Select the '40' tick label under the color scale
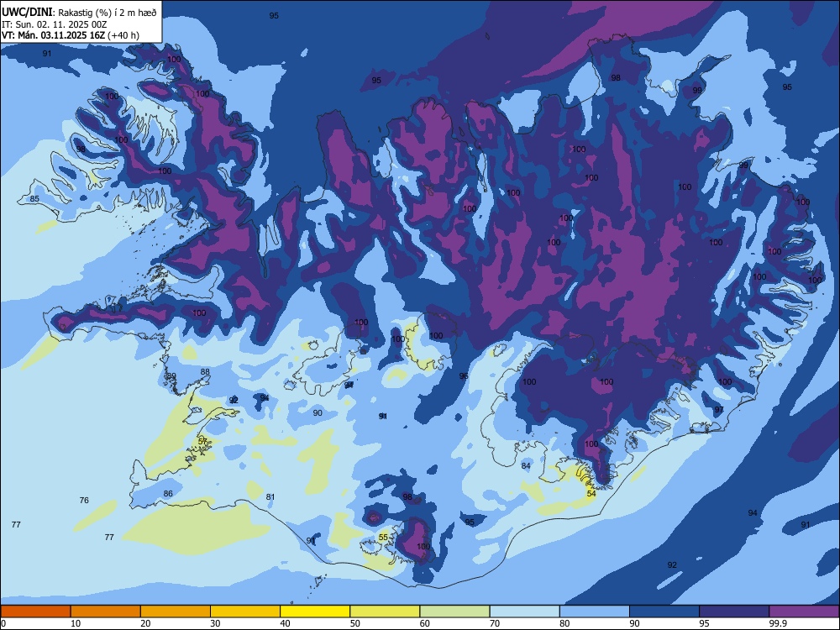This screenshot has width=840, height=630. click(x=285, y=623)
